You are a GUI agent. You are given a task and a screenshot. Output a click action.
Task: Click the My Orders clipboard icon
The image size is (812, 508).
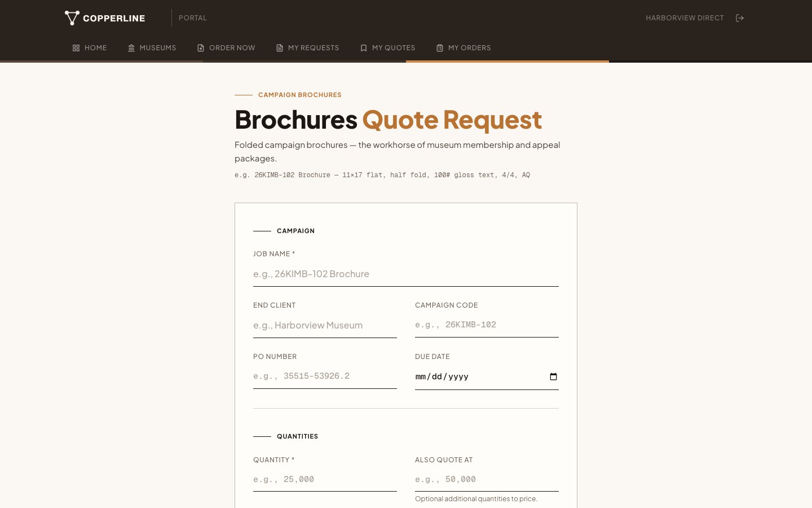click(x=440, y=48)
